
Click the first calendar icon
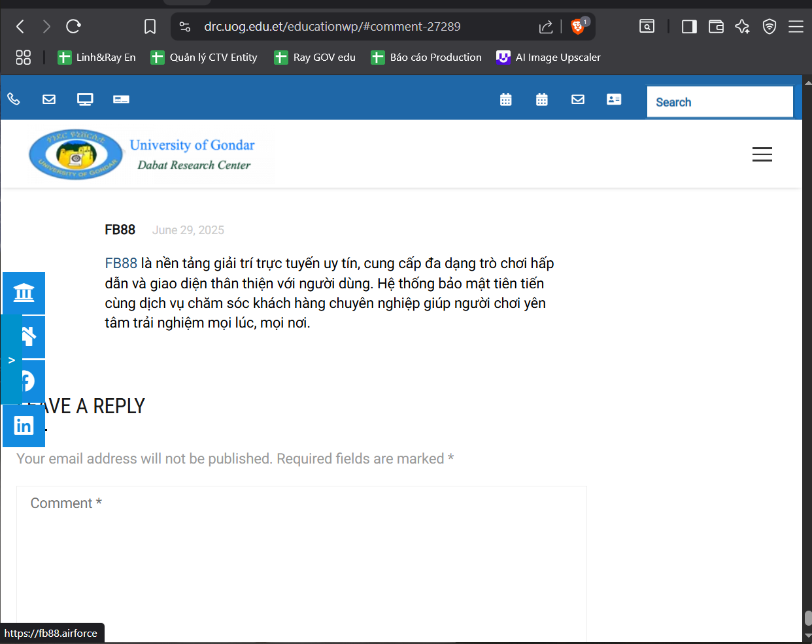(x=506, y=99)
